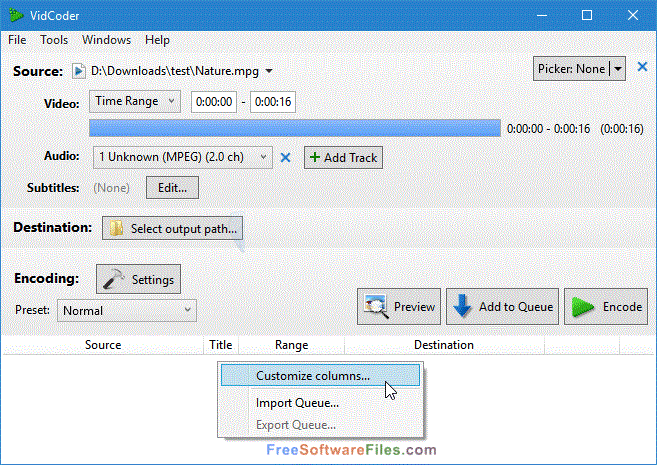The image size is (657, 465).
Task: Open the Tools menu
Action: pos(54,40)
